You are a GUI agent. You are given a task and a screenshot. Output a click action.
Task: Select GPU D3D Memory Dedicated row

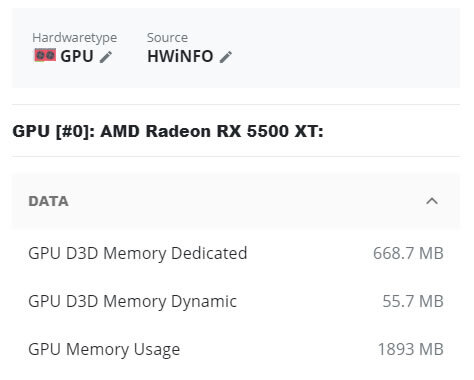[x=236, y=253]
